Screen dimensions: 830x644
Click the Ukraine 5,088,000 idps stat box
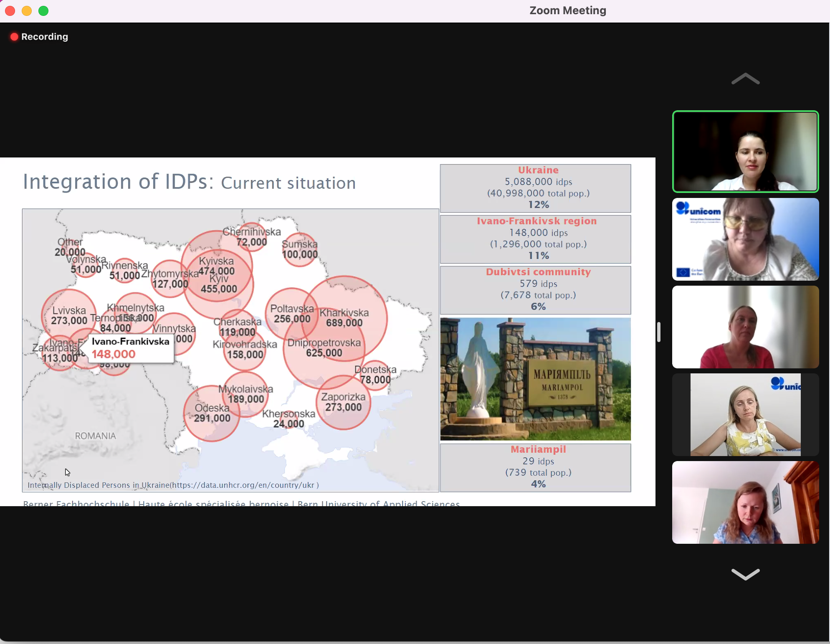(x=535, y=188)
